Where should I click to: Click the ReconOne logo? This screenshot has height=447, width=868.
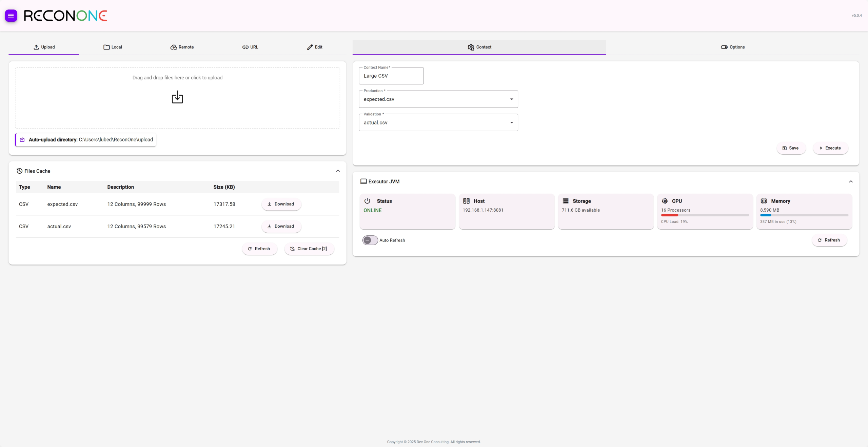click(x=65, y=16)
